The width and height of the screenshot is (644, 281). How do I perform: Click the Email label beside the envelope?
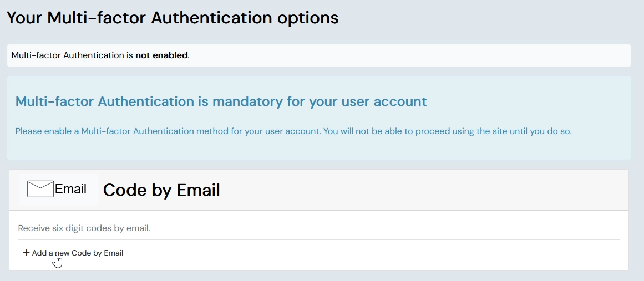coord(71,189)
